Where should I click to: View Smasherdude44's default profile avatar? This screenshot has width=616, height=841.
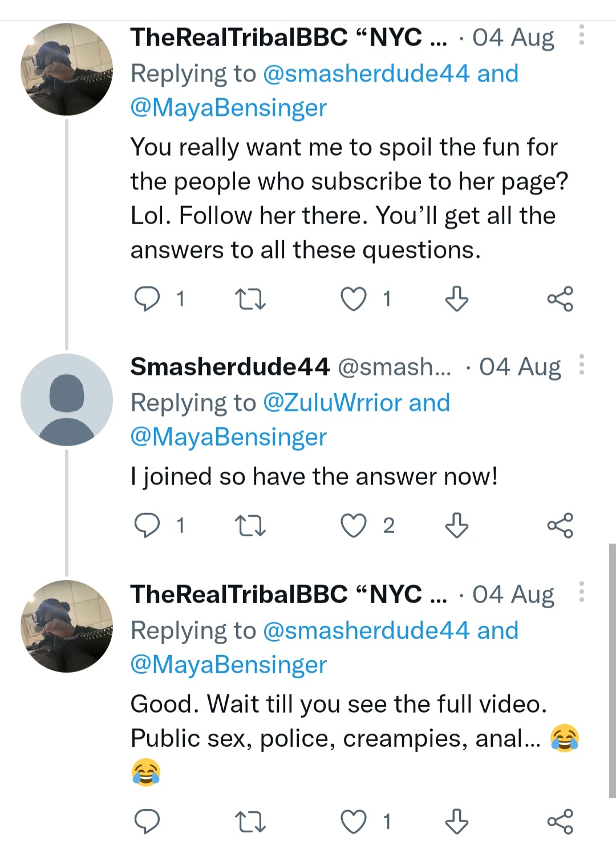click(67, 399)
